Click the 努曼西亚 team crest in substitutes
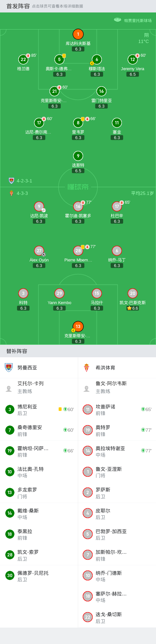This screenshot has height=644, width=156. [9, 367]
